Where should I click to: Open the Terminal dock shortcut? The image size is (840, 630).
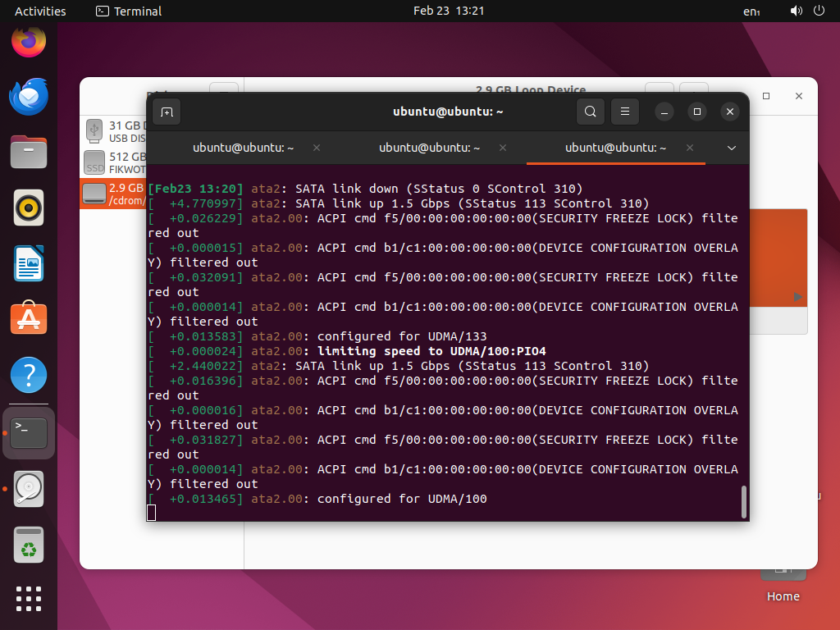coord(29,433)
